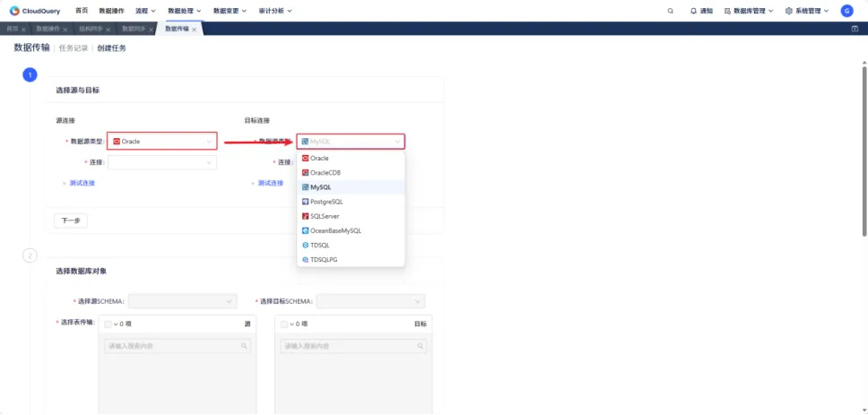Screen dimensions: 868x415
Task: Expand the 数据处理 menu
Action: 185,11
